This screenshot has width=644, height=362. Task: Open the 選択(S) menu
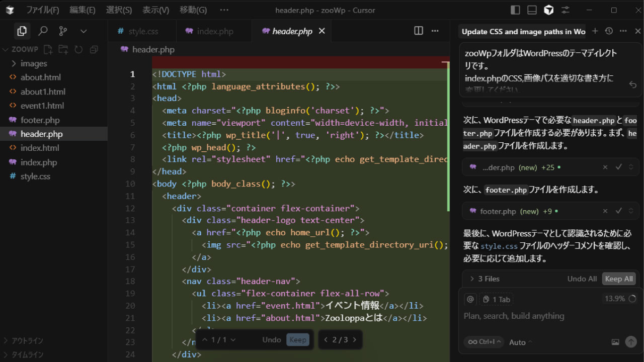(x=119, y=10)
